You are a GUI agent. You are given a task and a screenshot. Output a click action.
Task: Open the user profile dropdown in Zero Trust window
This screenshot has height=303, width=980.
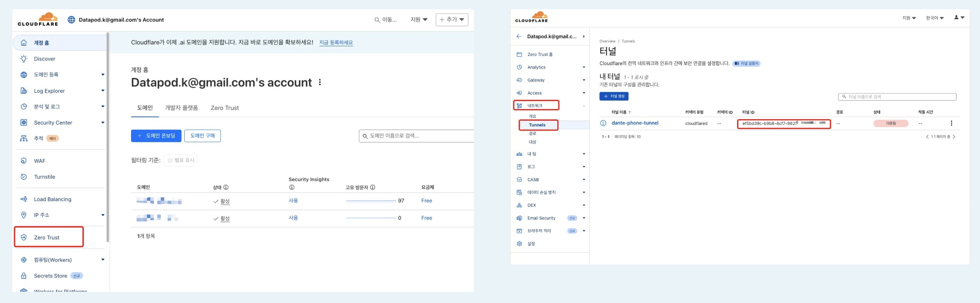pyautogui.click(x=959, y=17)
